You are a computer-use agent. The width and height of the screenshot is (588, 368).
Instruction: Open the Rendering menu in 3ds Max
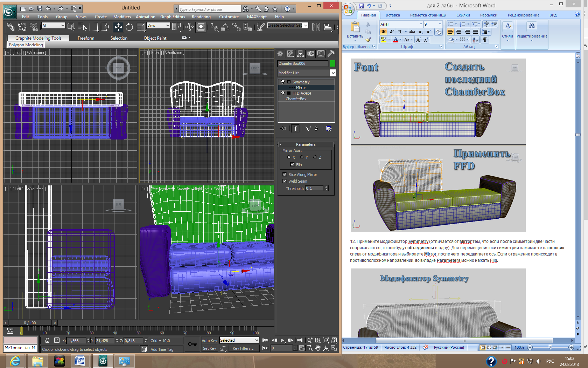201,17
